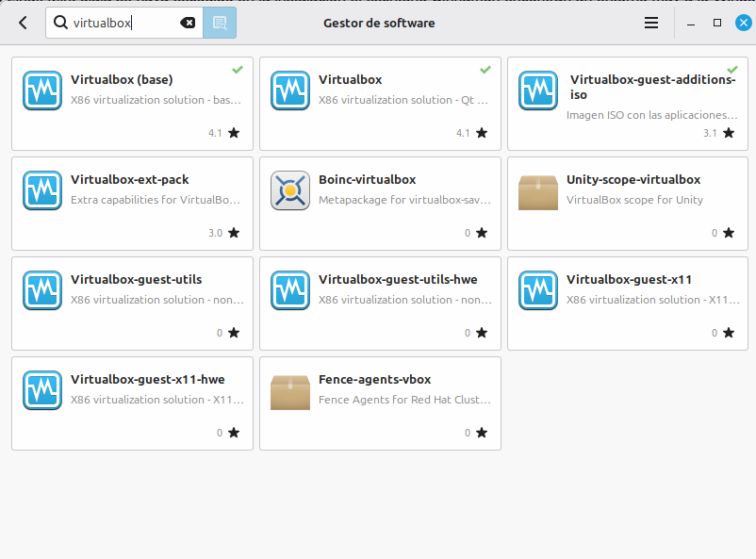The width and height of the screenshot is (756, 559).
Task: Open the Virtualbox-guest-utils icon
Action: (42, 290)
